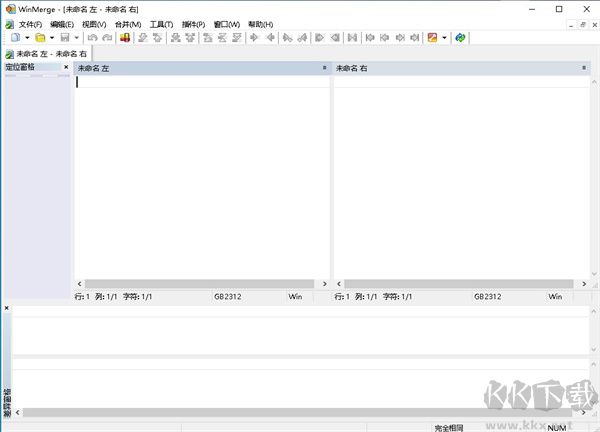Click the New document toolbar icon
The image size is (600, 432).
(x=14, y=38)
